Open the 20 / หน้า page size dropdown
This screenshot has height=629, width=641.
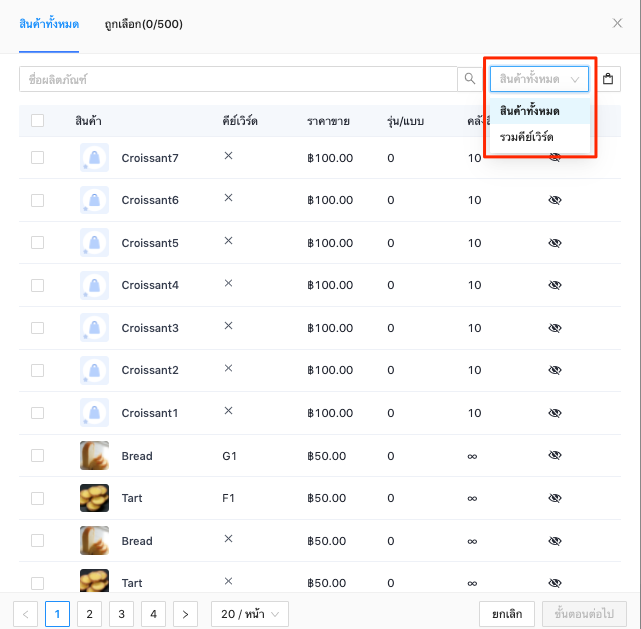click(250, 614)
